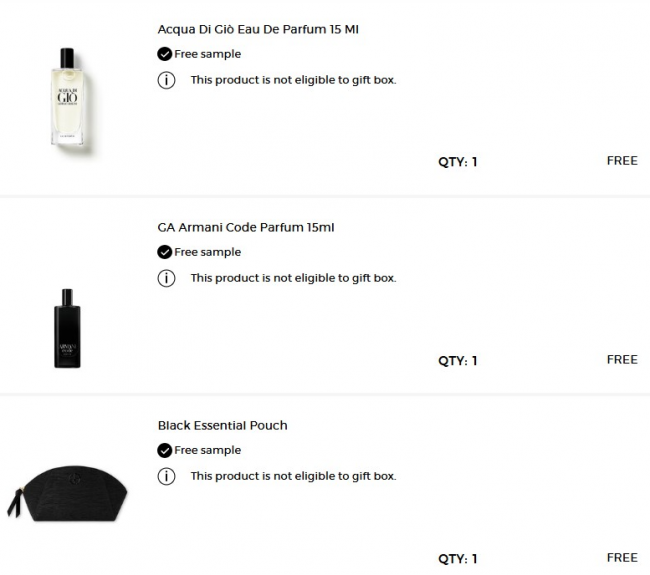Open Acqua Di Giò bottle image
The width and height of the screenshot is (650, 575).
click(x=67, y=97)
